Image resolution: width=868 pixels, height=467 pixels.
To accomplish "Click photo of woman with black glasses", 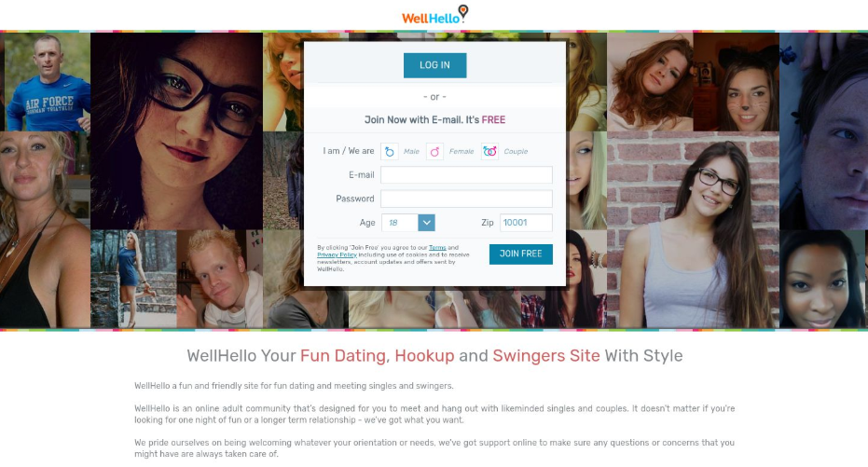I will click(176, 131).
